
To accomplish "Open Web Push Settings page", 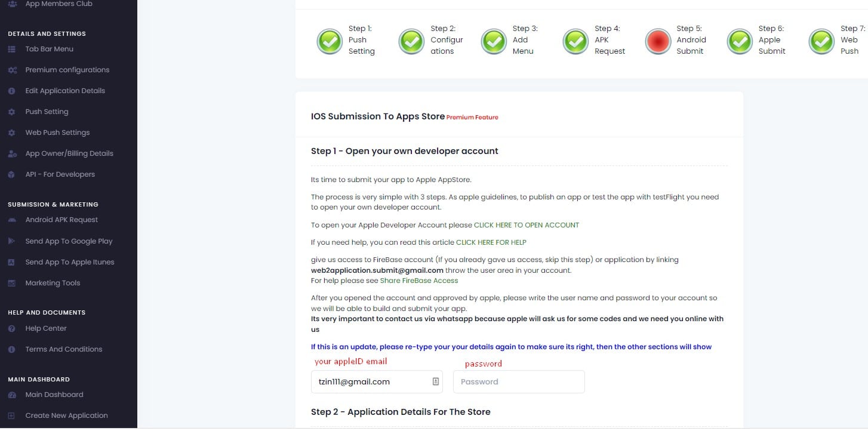I will pos(57,133).
